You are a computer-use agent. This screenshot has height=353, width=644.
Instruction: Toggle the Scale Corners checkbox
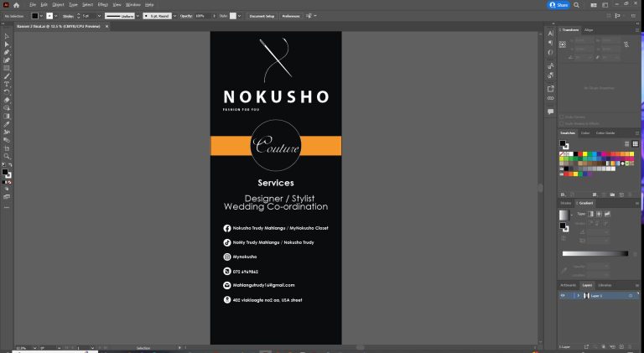click(562, 117)
